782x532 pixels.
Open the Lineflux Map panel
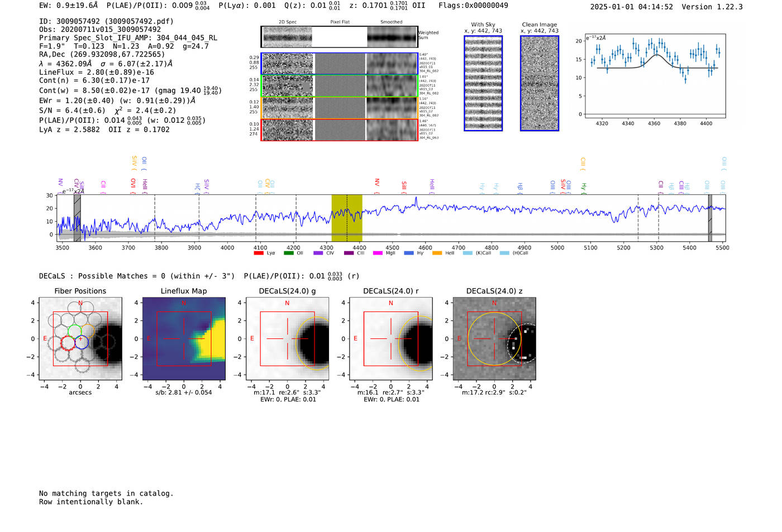pyautogui.click(x=184, y=339)
